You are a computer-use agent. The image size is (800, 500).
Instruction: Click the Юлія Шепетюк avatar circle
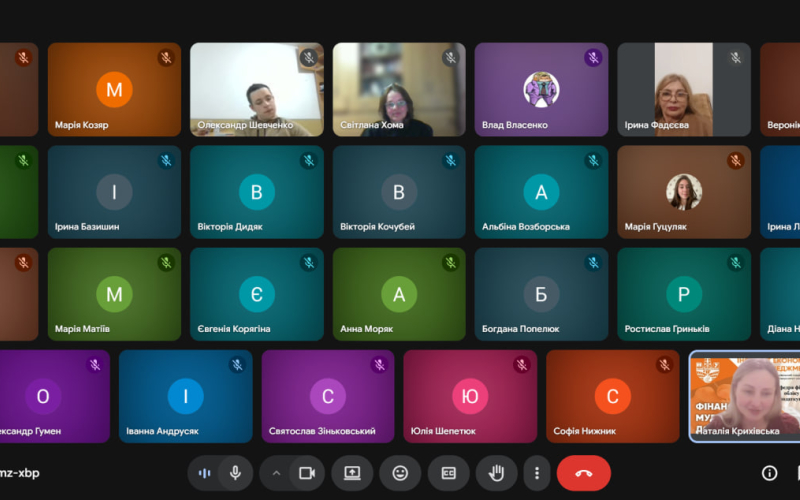470,397
